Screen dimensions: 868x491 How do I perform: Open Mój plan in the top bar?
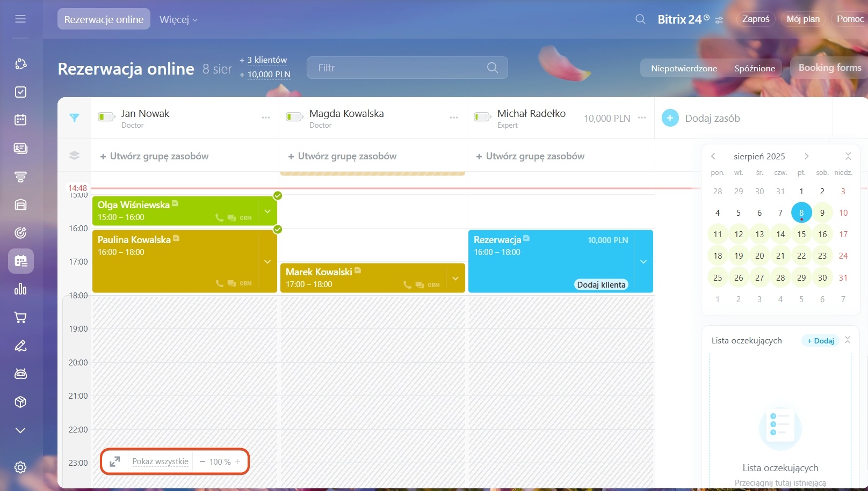803,19
